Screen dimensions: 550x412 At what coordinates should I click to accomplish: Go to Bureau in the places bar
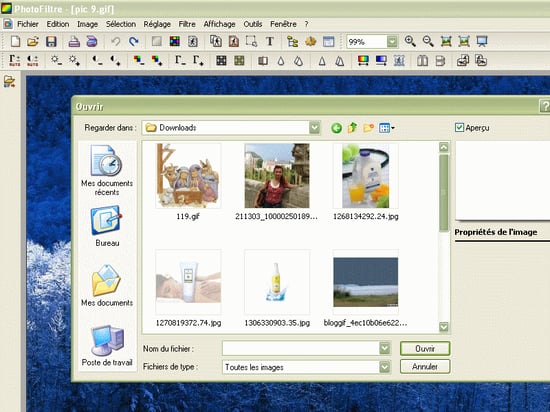click(x=107, y=226)
